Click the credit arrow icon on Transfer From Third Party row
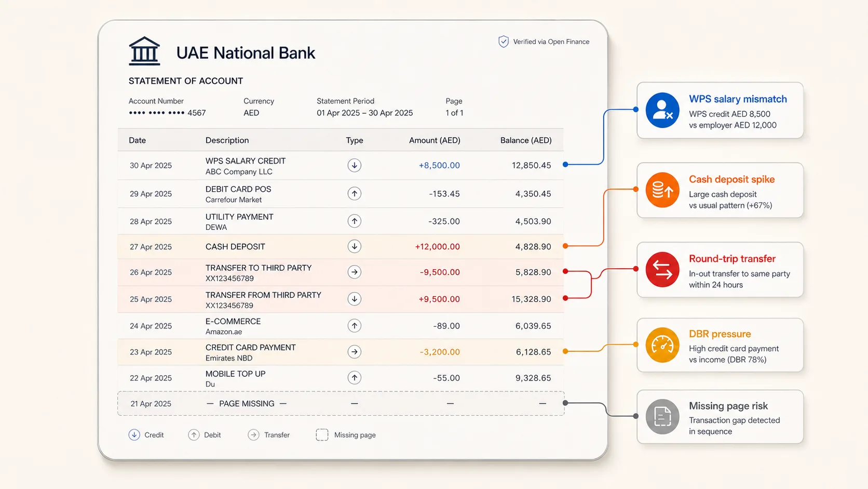Image resolution: width=868 pixels, height=489 pixels. tap(355, 299)
